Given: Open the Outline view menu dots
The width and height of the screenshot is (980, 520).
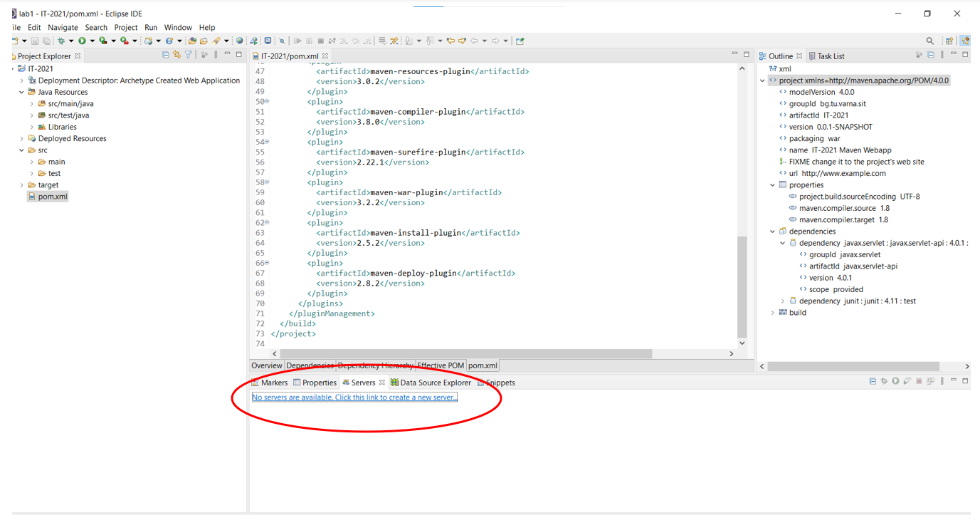Looking at the screenshot, I should 942,55.
